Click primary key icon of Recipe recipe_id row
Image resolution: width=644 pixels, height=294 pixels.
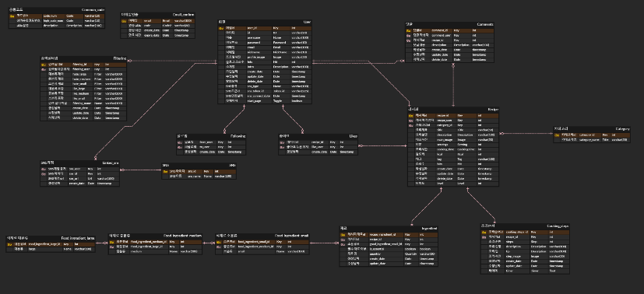pyautogui.click(x=410, y=116)
